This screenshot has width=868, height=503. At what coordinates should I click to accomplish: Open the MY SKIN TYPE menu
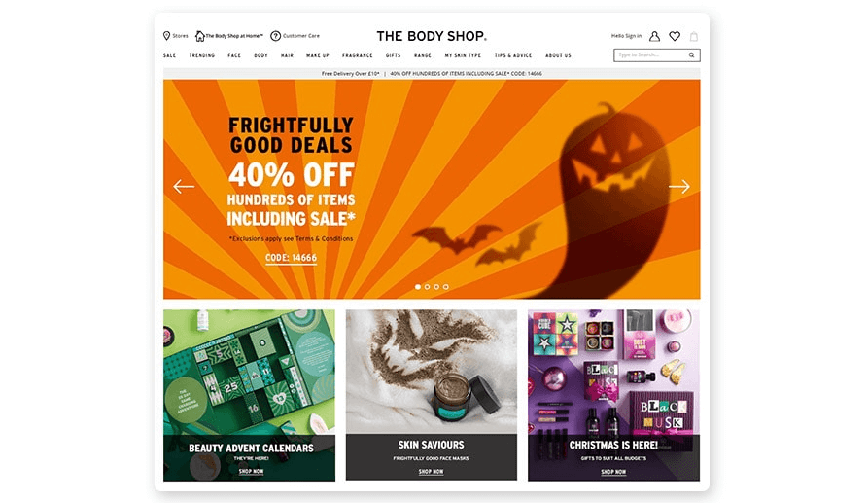[463, 55]
